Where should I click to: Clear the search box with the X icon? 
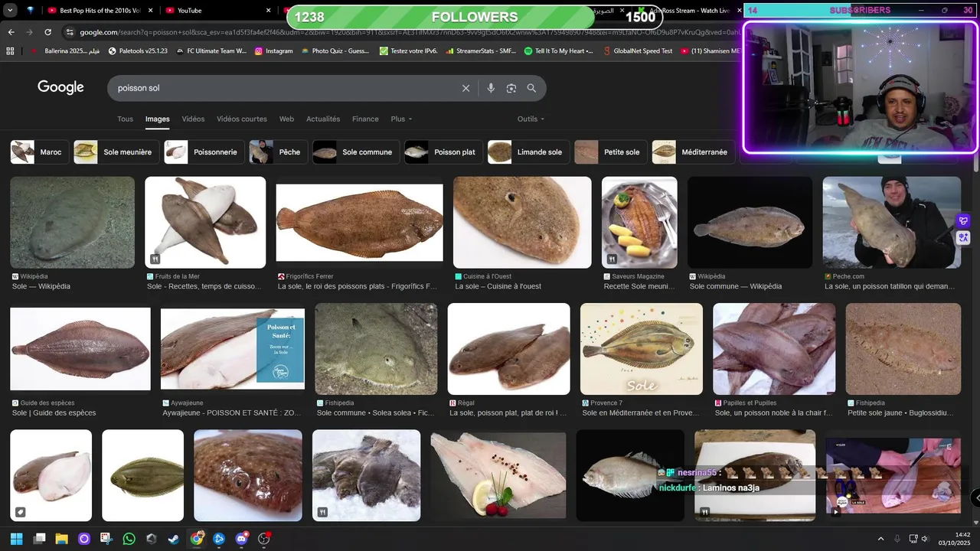coord(465,88)
